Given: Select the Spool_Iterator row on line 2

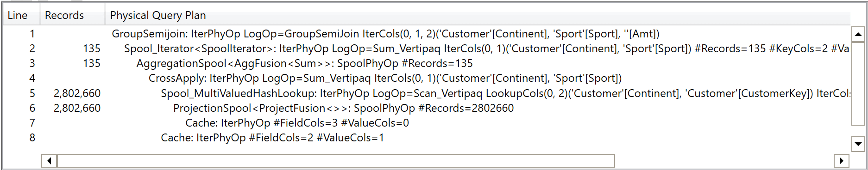Looking at the screenshot, I should pyautogui.click(x=426, y=49).
